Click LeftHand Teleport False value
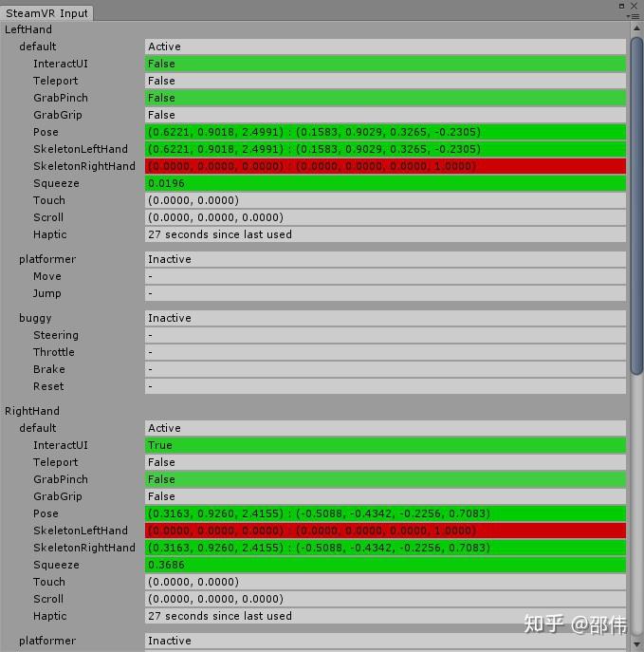The image size is (644, 652). click(x=385, y=81)
